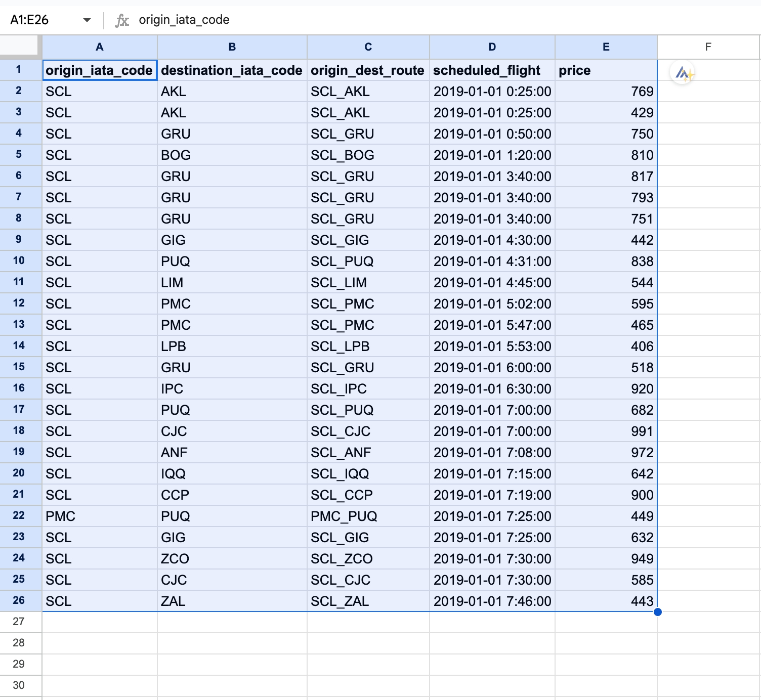This screenshot has height=700, width=761.
Task: Click the cell with price 991
Action: tap(606, 431)
